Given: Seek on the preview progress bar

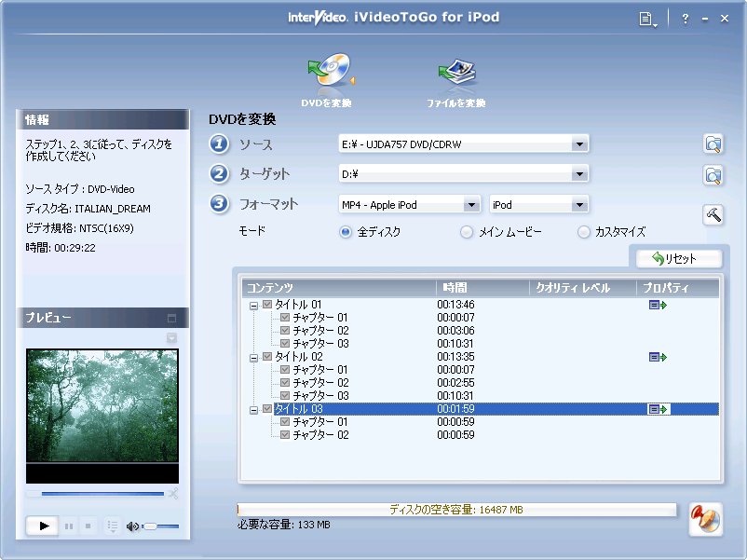Looking at the screenshot, I should point(95,494).
